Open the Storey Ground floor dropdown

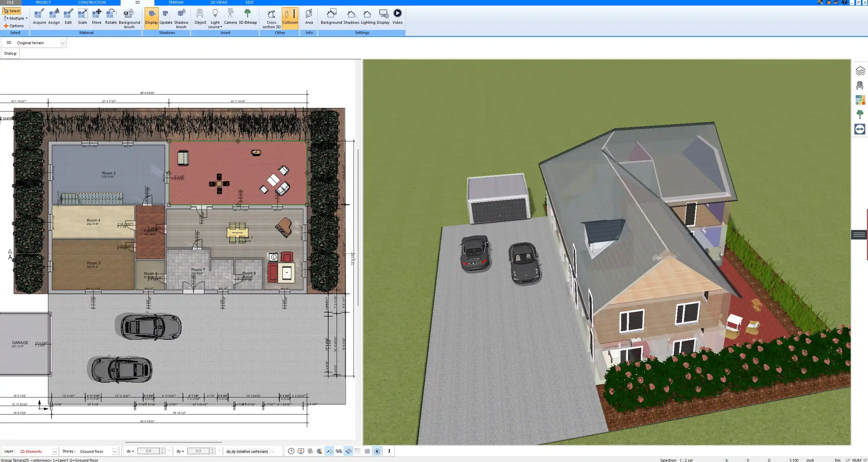[114, 451]
